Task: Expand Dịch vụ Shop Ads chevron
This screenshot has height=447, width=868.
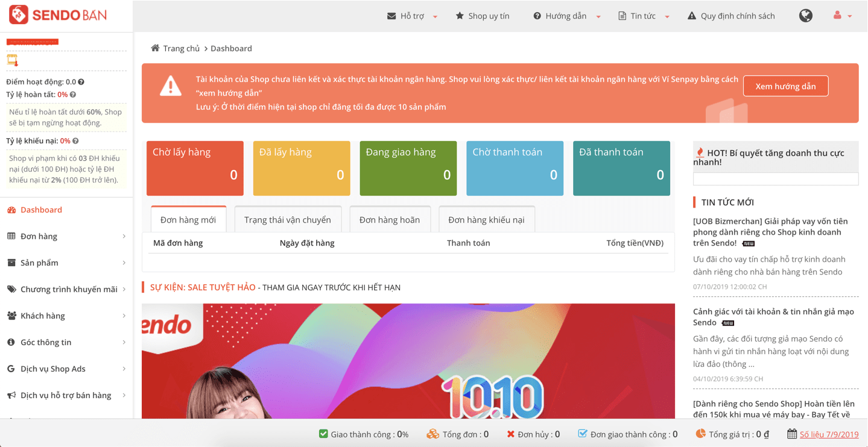Action: (x=124, y=369)
